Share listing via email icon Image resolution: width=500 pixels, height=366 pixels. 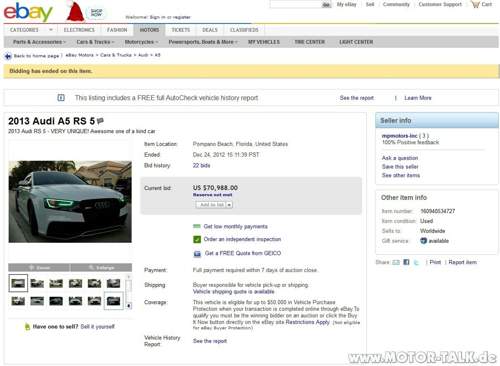tap(396, 262)
